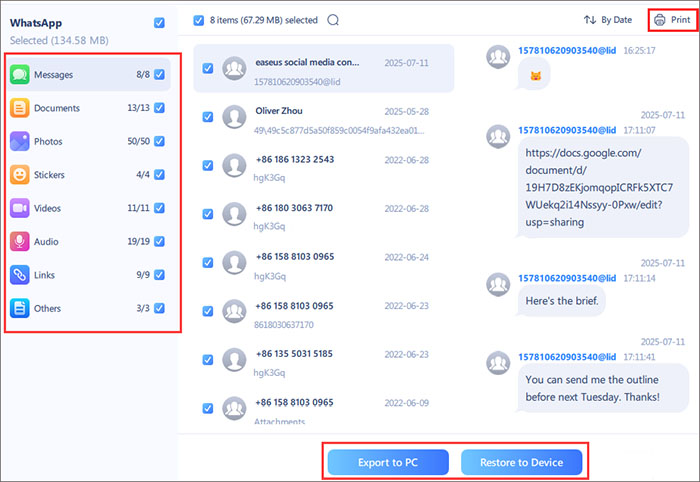The image size is (700, 482).
Task: Open the +86 158 8103 0965 chat dated 2022-06-23
Action: pyautogui.click(x=324, y=311)
